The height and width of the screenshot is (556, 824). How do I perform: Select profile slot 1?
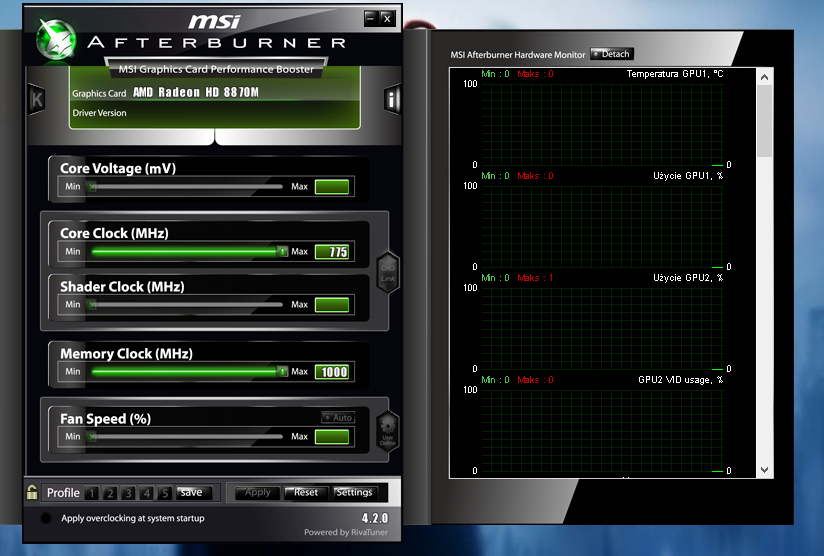pos(91,493)
